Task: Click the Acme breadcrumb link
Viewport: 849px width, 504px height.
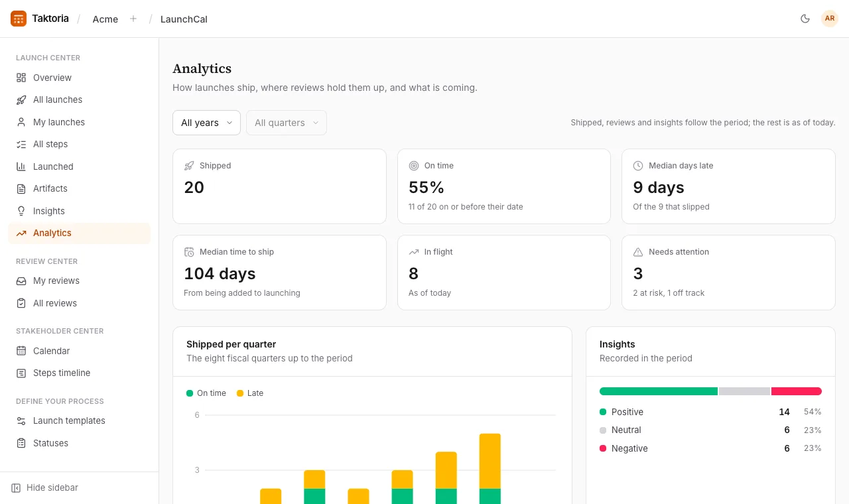Action: (x=105, y=19)
